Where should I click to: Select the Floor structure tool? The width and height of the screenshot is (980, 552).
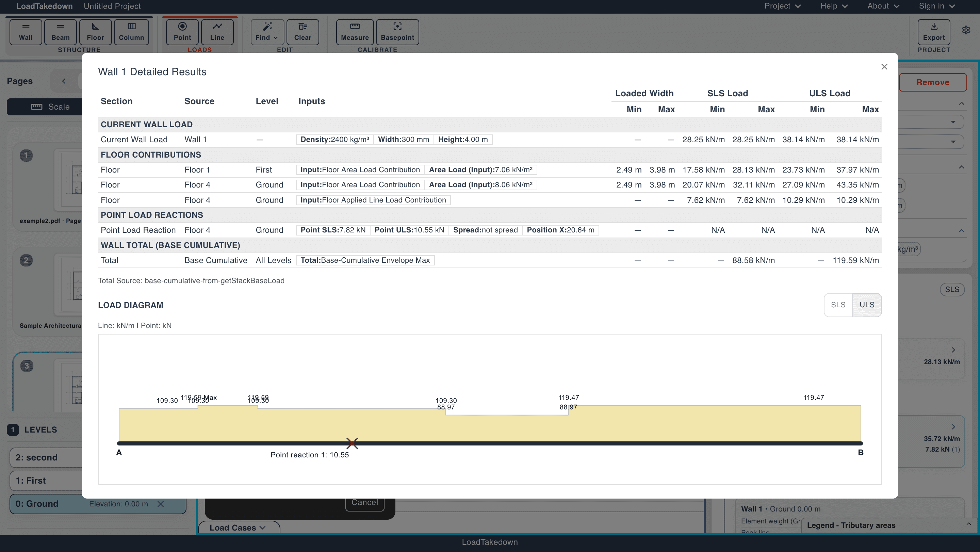pyautogui.click(x=95, y=32)
